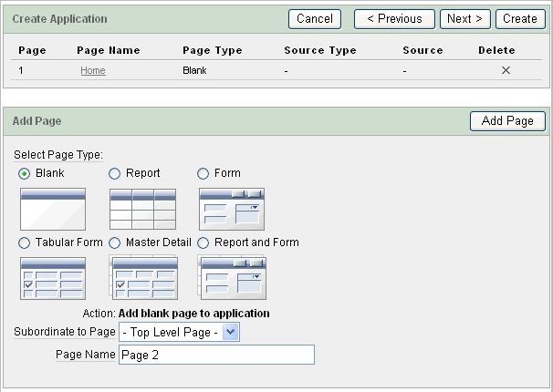The image size is (553, 392).
Task: Click the Cancel button
Action: [x=315, y=18]
